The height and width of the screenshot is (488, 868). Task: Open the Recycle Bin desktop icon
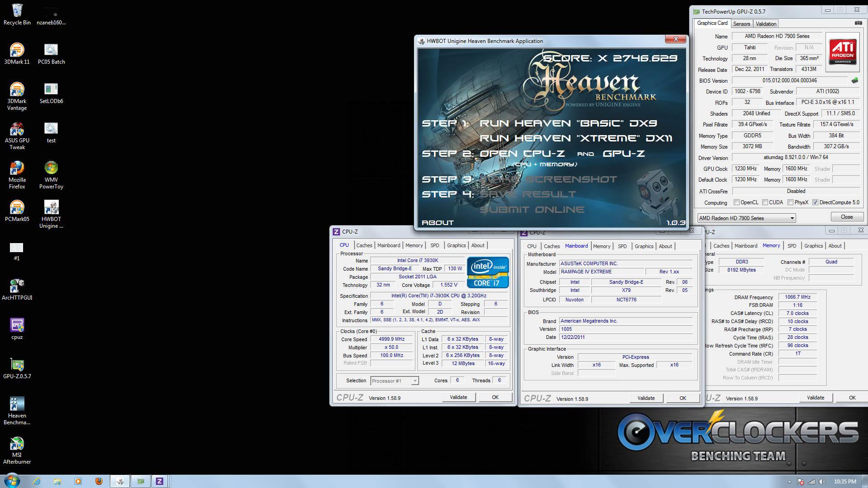coord(17,14)
